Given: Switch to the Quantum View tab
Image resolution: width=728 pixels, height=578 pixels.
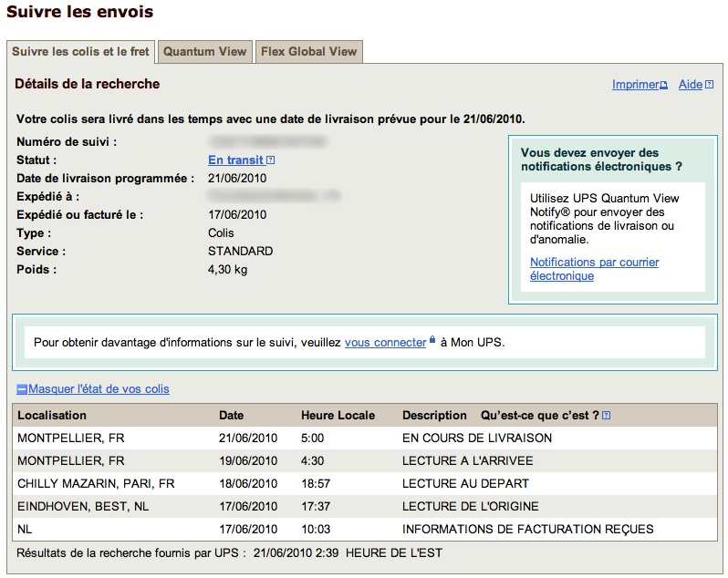Looking at the screenshot, I should tap(205, 52).
